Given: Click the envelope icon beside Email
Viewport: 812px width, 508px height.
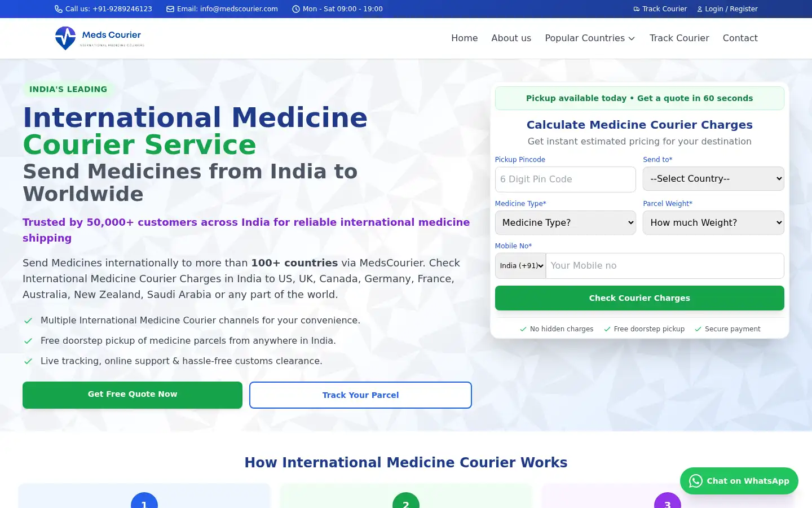Looking at the screenshot, I should pyautogui.click(x=170, y=9).
